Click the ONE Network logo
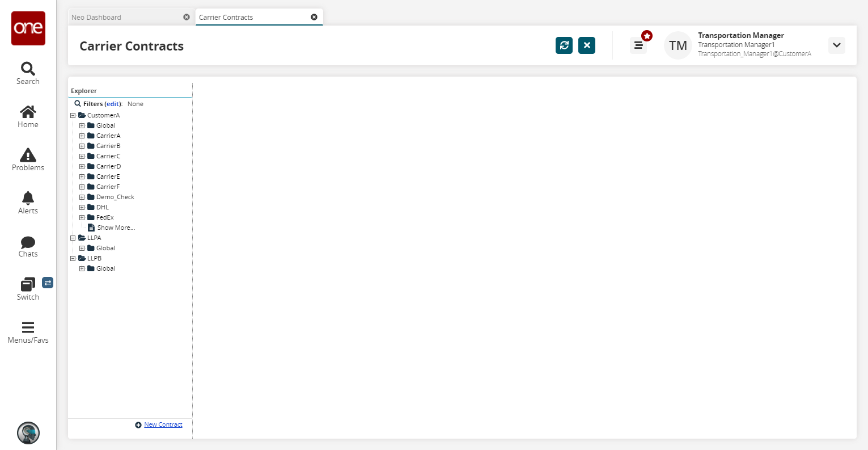 tap(28, 28)
